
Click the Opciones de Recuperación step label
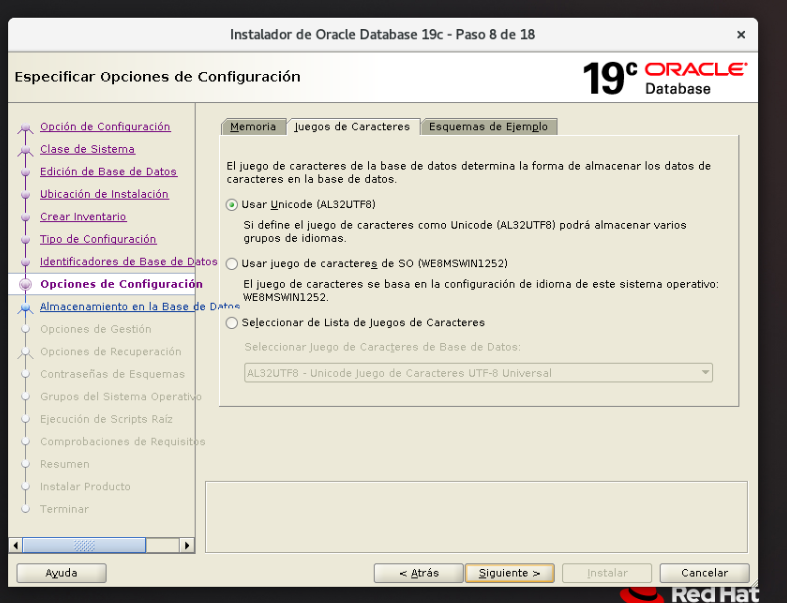coord(111,352)
